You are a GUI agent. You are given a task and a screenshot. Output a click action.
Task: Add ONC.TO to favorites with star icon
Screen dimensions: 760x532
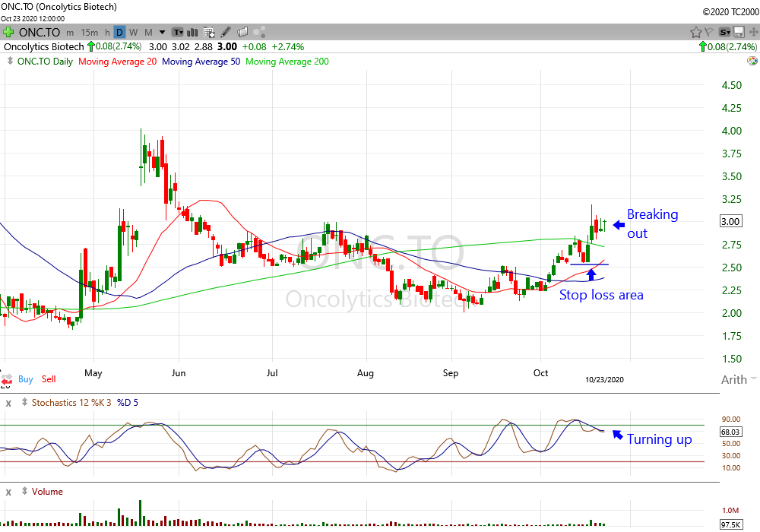[696, 33]
